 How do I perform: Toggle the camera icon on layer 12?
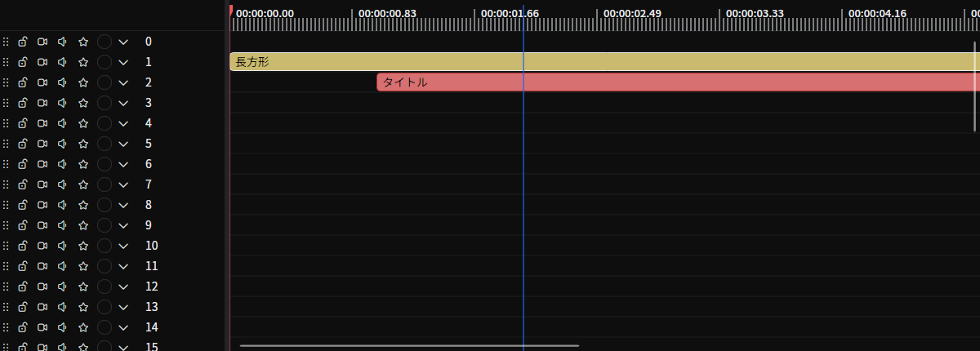coord(42,287)
